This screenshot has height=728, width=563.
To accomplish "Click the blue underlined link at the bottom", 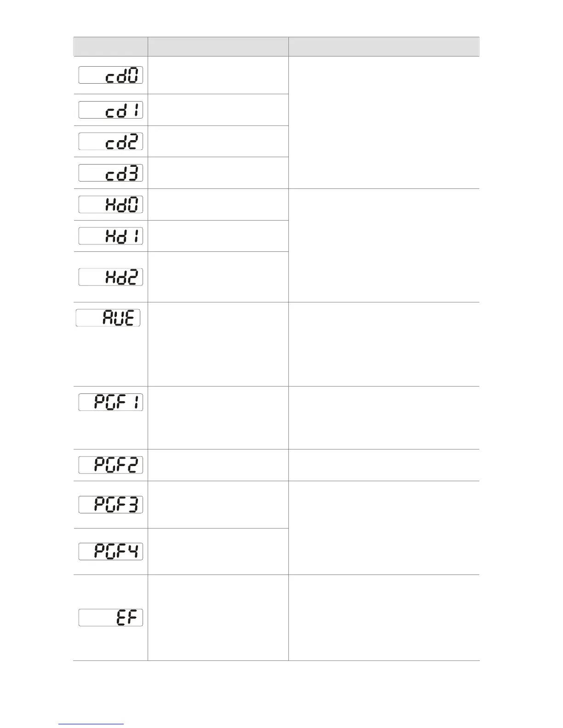I will tap(92, 724).
